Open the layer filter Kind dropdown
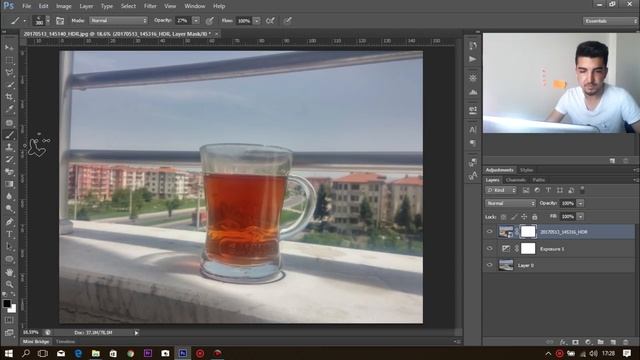Viewport: 640px width, 360px height. tap(501, 190)
